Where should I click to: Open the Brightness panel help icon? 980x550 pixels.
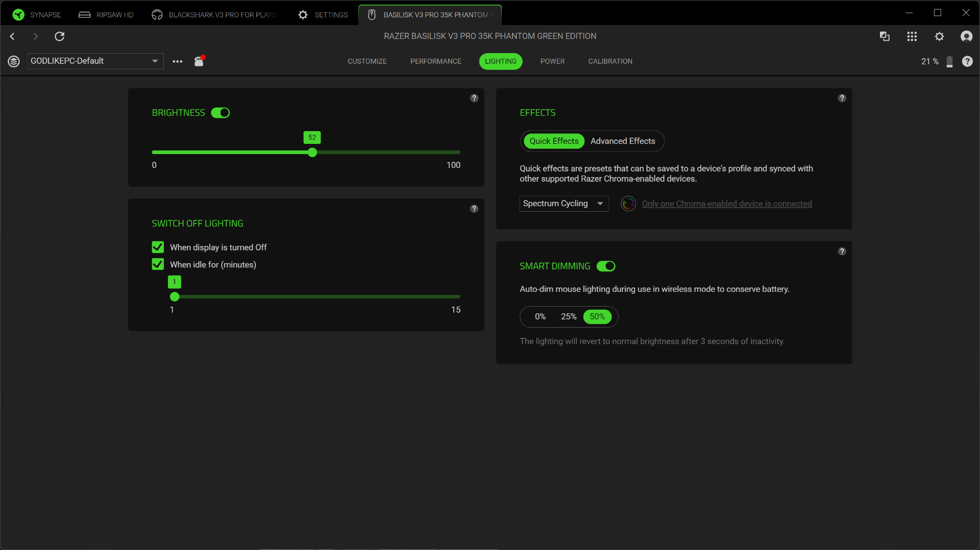[x=474, y=98]
